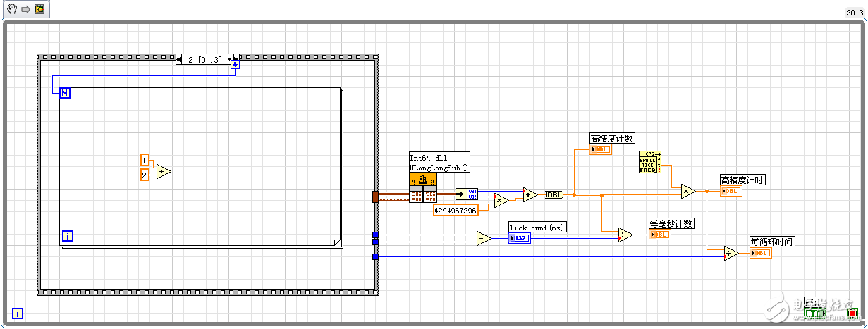Select the orange numeric constant 2
The width and height of the screenshot is (868, 329).
click(145, 174)
